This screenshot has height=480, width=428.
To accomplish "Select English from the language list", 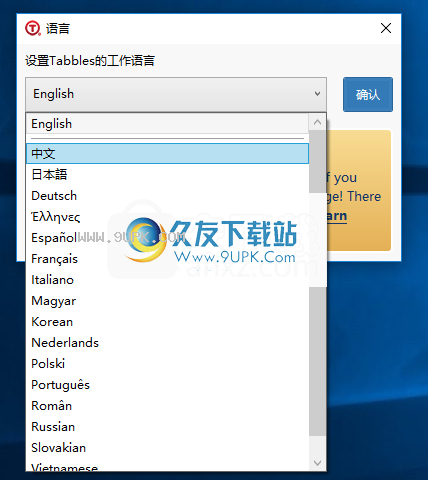I will coord(167,124).
